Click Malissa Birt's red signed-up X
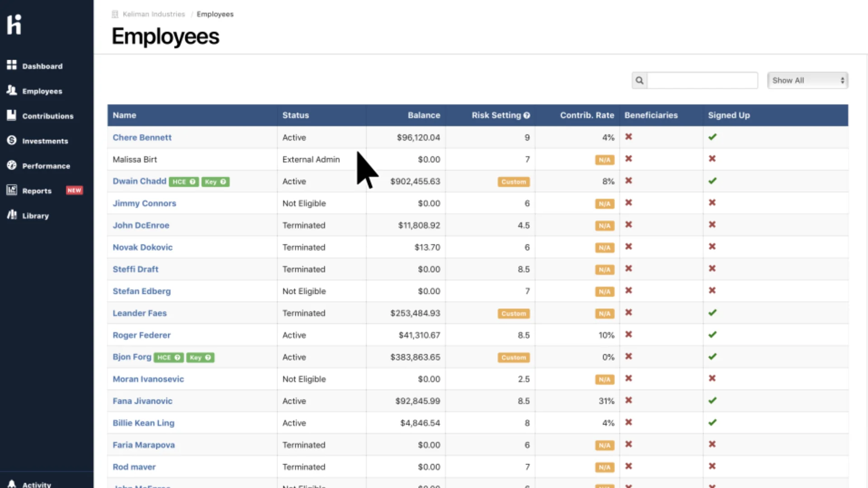Image resolution: width=868 pixels, height=488 pixels. [712, 159]
